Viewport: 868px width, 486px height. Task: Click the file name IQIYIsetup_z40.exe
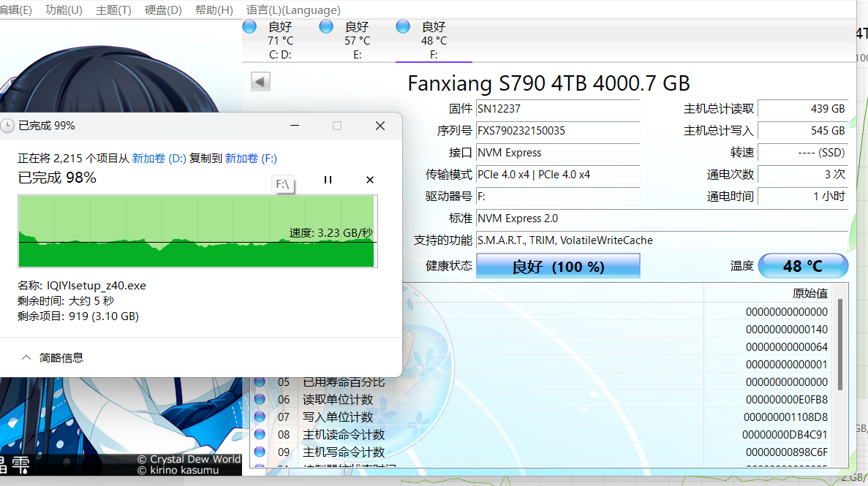pos(97,286)
